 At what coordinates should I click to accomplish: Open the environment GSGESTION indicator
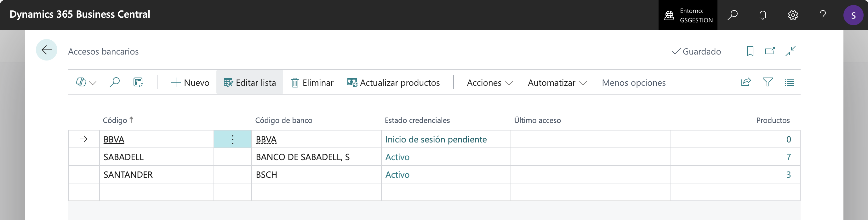tap(688, 15)
